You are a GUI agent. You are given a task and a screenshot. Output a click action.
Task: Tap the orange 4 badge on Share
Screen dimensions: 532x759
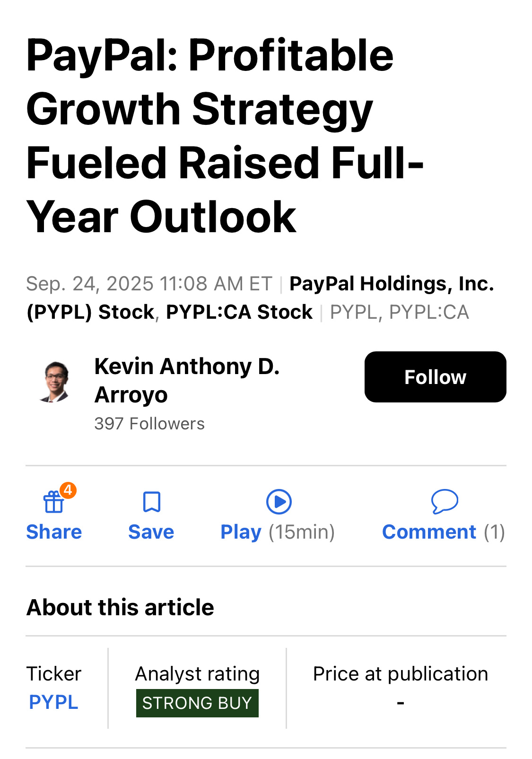pos(68,490)
